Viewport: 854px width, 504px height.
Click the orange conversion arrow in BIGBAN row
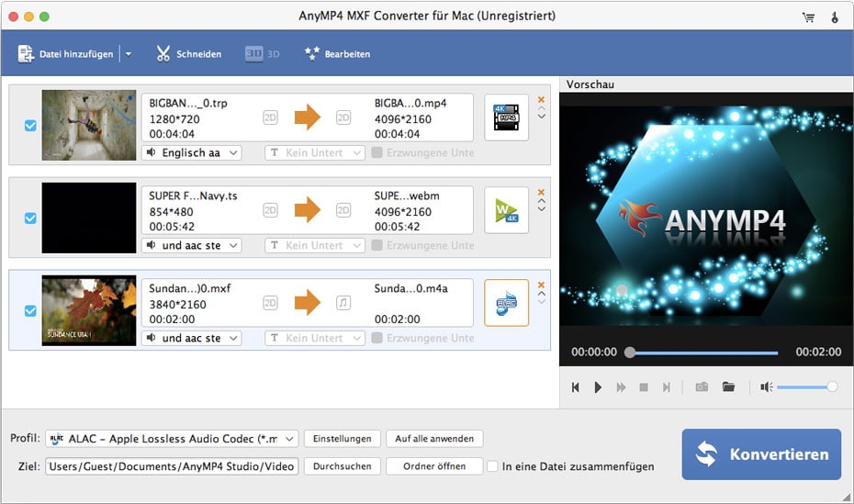click(x=308, y=118)
